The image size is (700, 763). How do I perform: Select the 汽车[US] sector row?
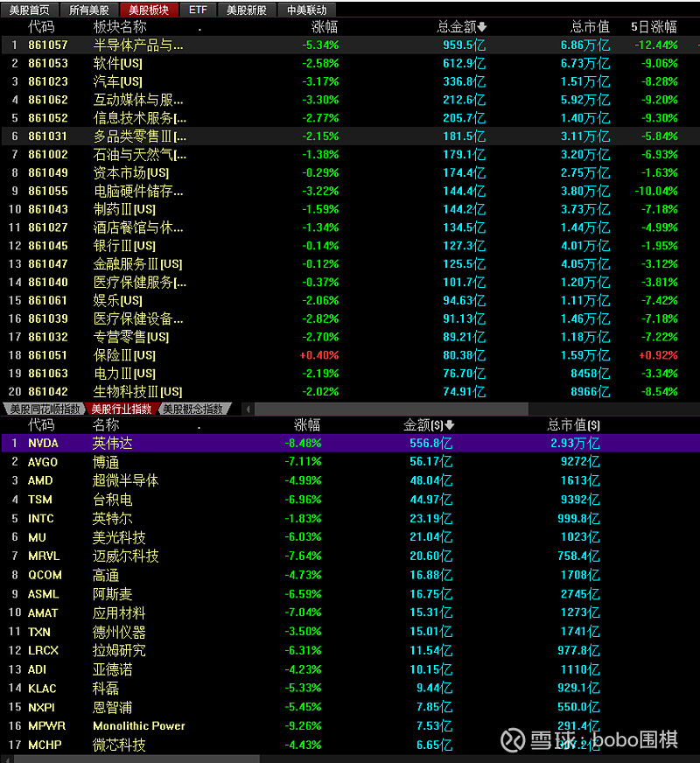point(350,81)
